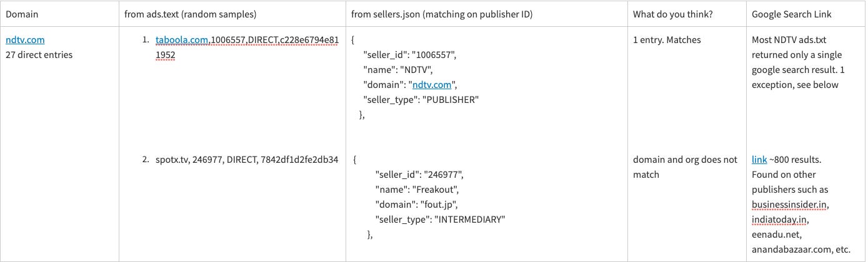
Task: Select the '27 direct entries' text
Action: pos(39,55)
